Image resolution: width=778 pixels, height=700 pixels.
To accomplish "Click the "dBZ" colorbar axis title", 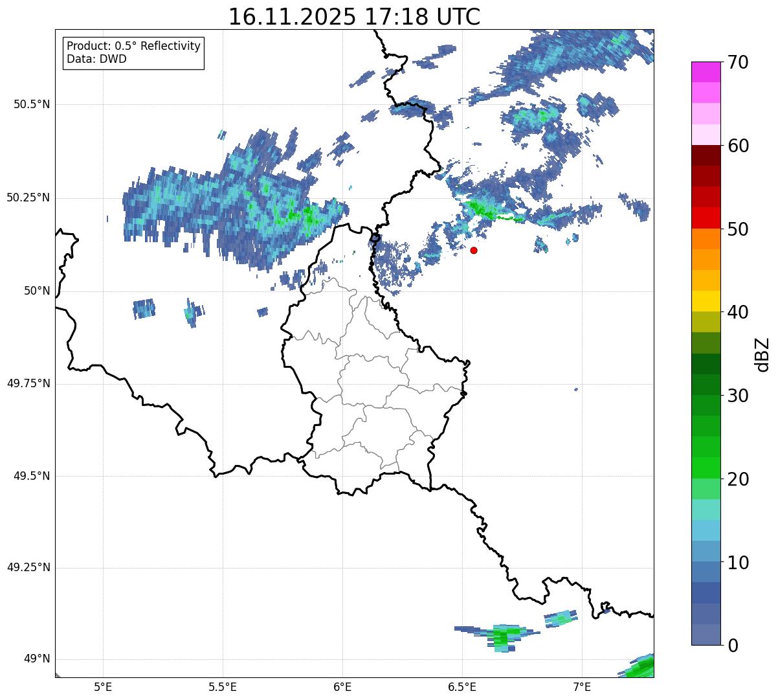I will tap(762, 354).
